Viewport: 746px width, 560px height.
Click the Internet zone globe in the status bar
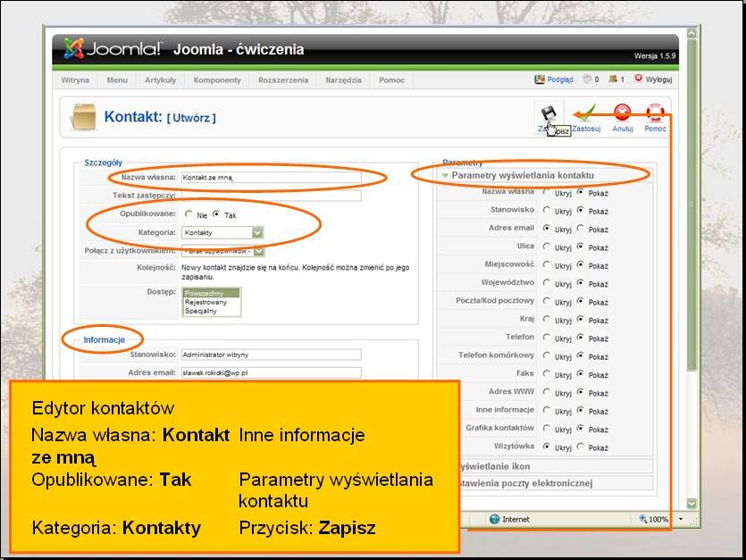coord(495,519)
